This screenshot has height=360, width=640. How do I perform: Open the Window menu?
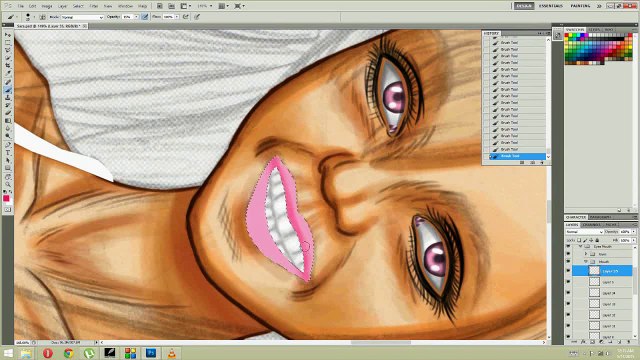(x=125, y=6)
